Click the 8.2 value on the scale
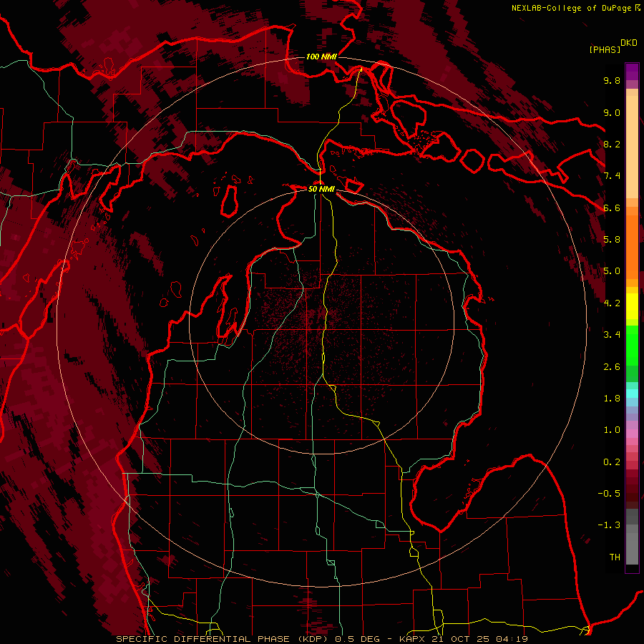Viewport: 644px width, 644px height. click(612, 144)
